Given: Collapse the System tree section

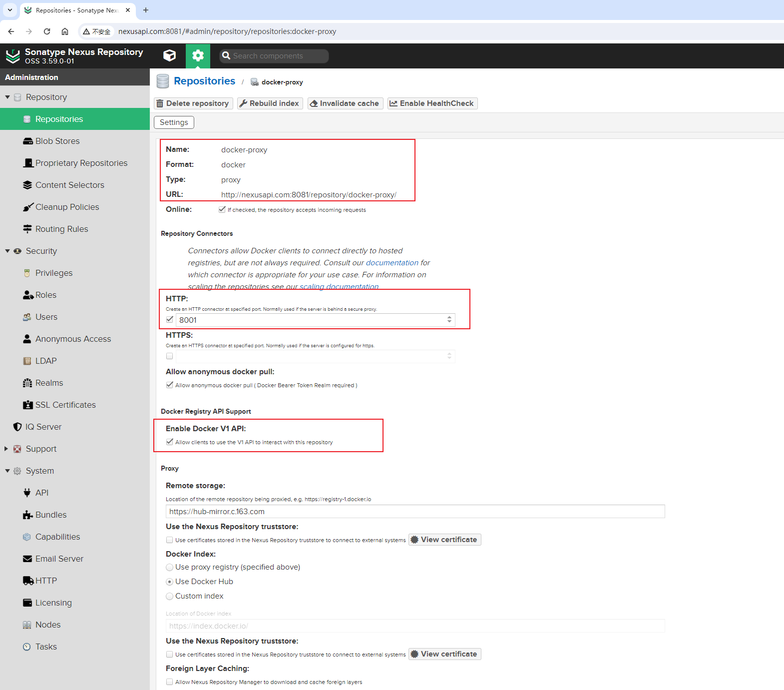Looking at the screenshot, I should 7,471.
